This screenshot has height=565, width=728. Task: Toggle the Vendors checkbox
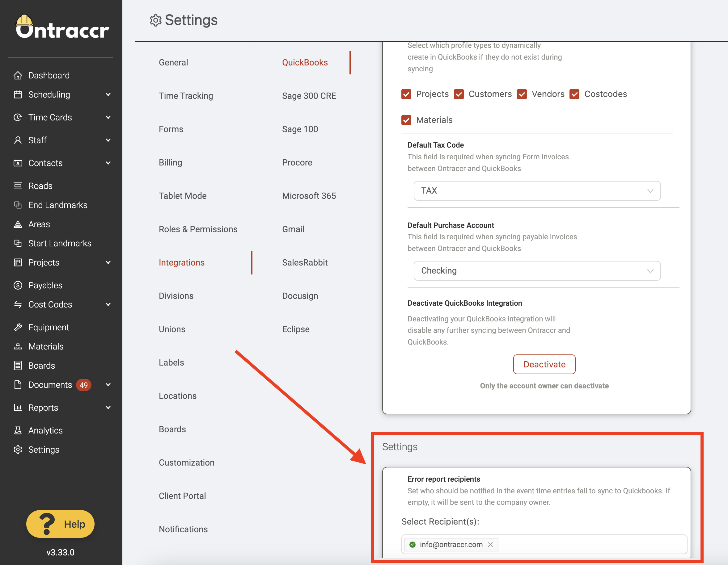[522, 94]
